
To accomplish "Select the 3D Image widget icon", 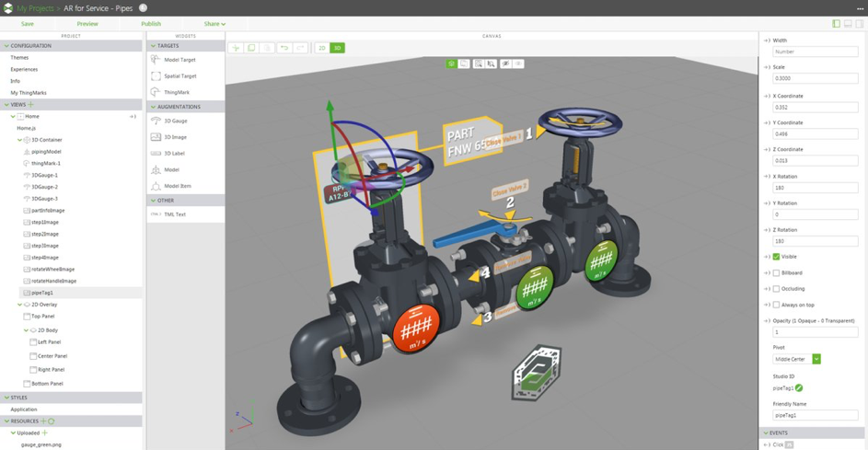I will pos(156,137).
